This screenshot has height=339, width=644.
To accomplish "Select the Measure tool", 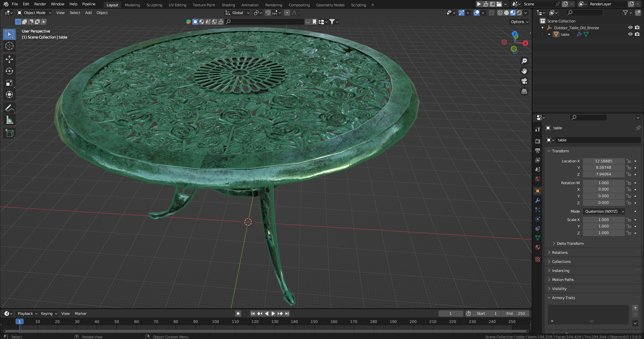I will click(x=9, y=120).
